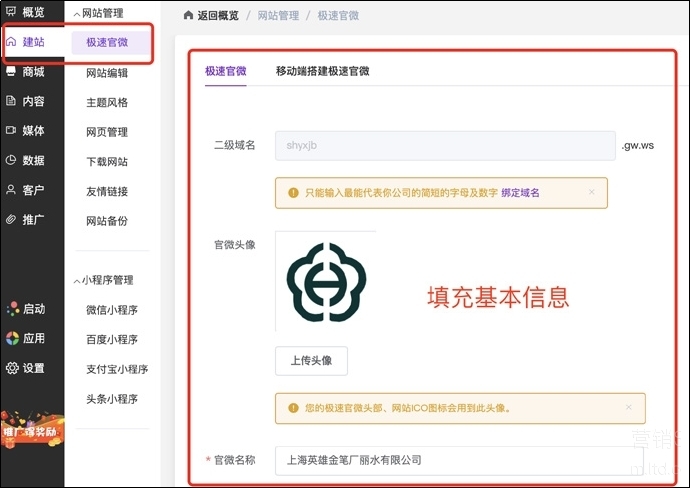The width and height of the screenshot is (691, 488).
Task: Click the 上传头像 button
Action: click(311, 361)
